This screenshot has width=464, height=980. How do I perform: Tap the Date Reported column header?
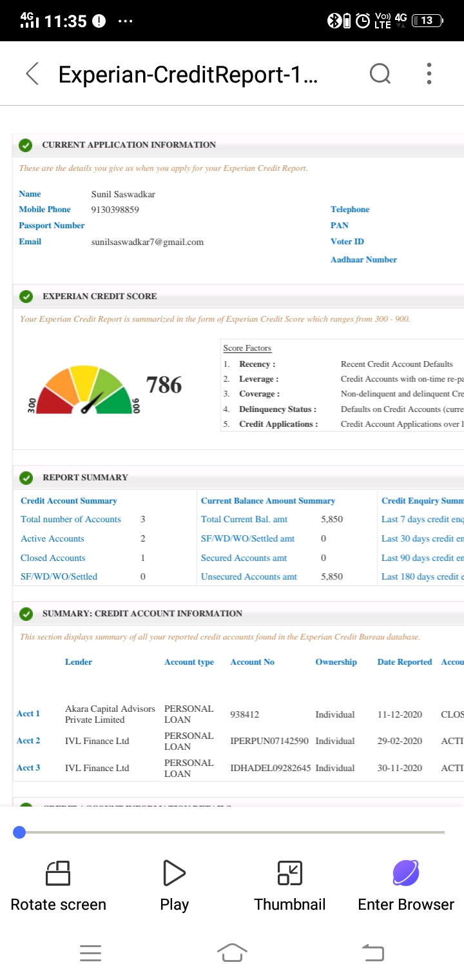[405, 662]
